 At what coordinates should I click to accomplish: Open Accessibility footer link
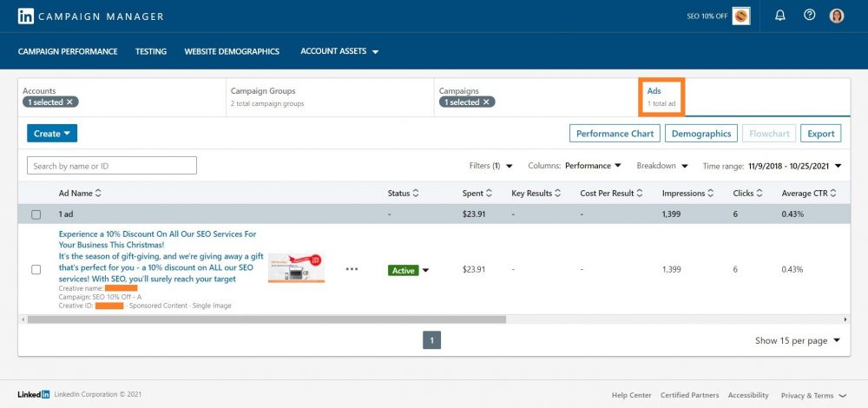point(748,395)
